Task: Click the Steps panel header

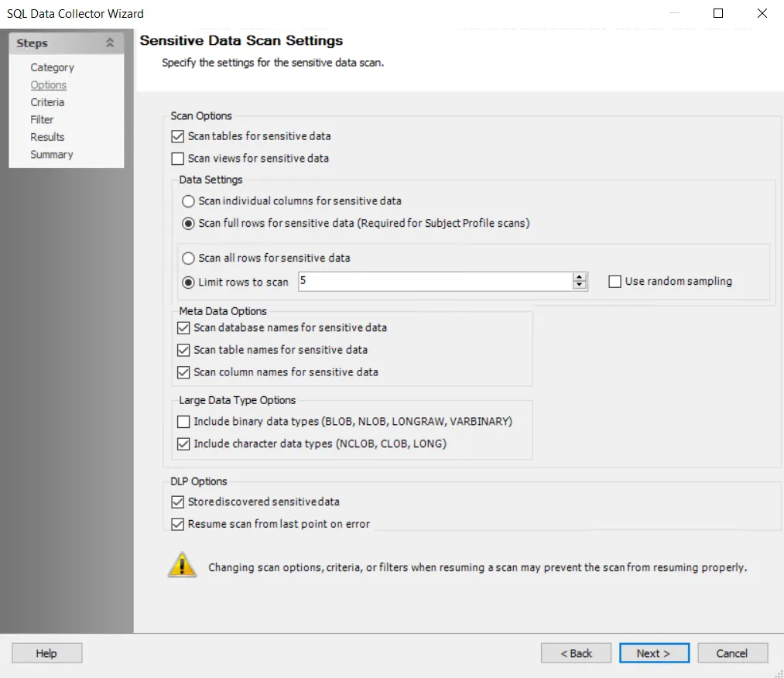Action: [66, 43]
